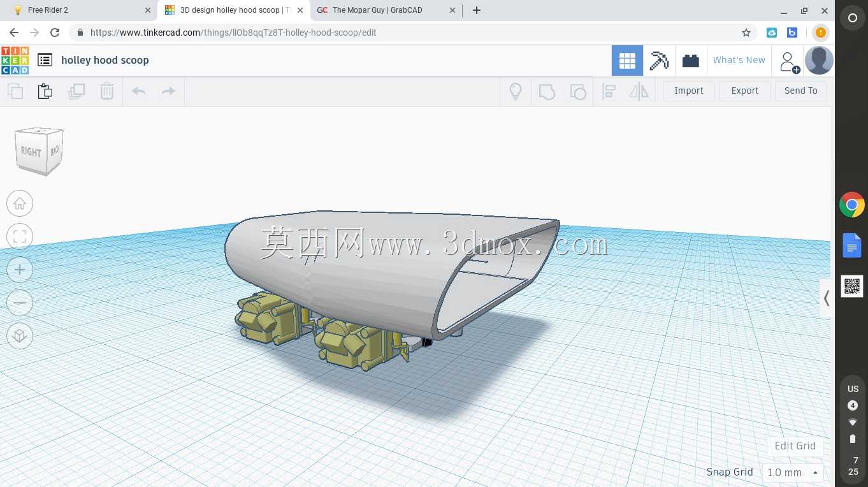This screenshot has height=487, width=868.
Task: Click the view cube RIGHT face
Action: (x=31, y=152)
